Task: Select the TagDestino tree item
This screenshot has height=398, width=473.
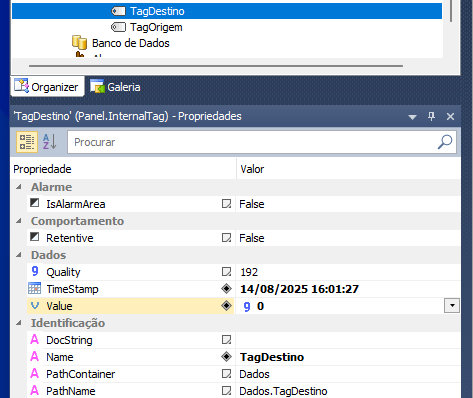Action: [227, 11]
